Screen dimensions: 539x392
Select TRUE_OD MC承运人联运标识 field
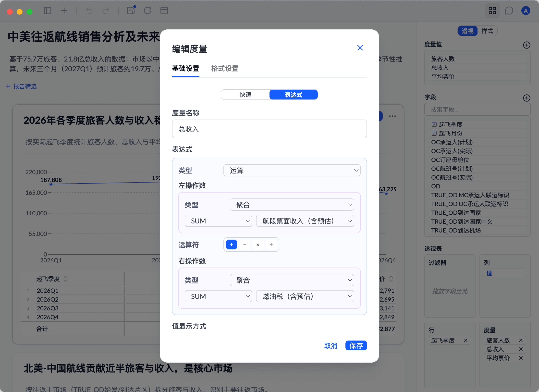477,195
